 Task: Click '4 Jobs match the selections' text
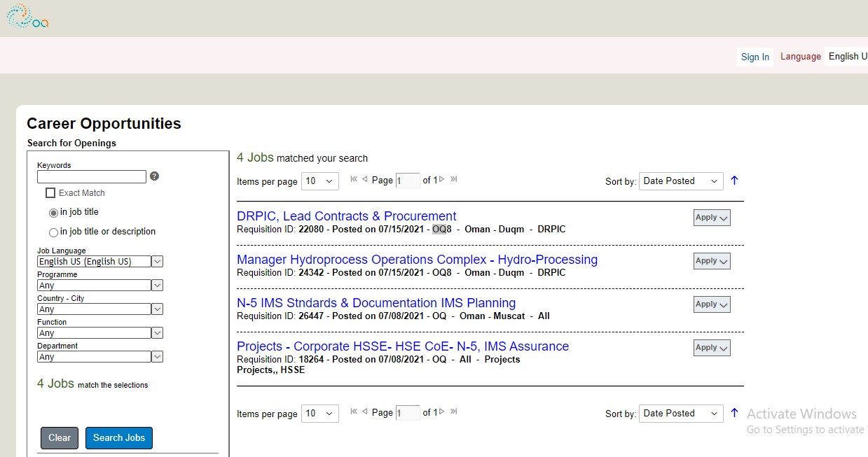point(92,384)
